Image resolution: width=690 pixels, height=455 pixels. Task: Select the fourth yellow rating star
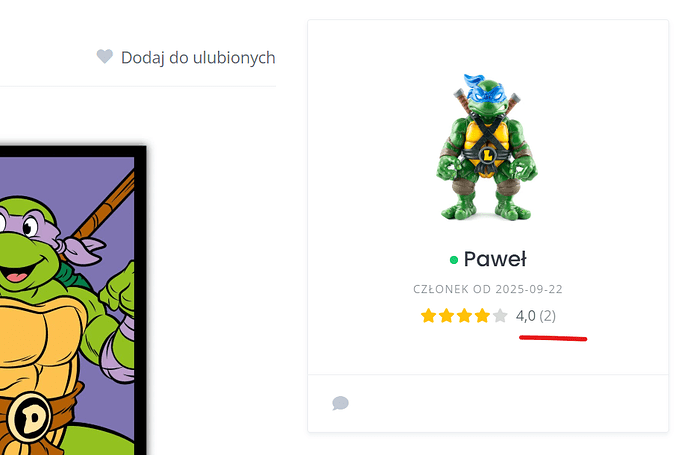482,316
